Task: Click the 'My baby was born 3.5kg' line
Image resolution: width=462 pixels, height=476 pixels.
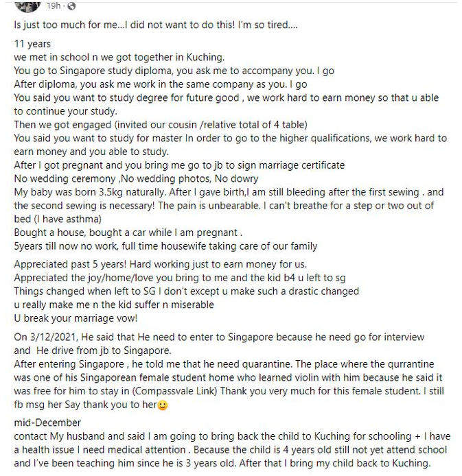Action: tap(229, 192)
